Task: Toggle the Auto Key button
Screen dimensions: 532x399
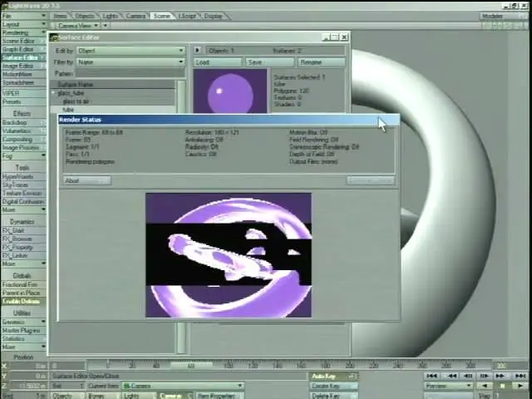Action: [334, 377]
